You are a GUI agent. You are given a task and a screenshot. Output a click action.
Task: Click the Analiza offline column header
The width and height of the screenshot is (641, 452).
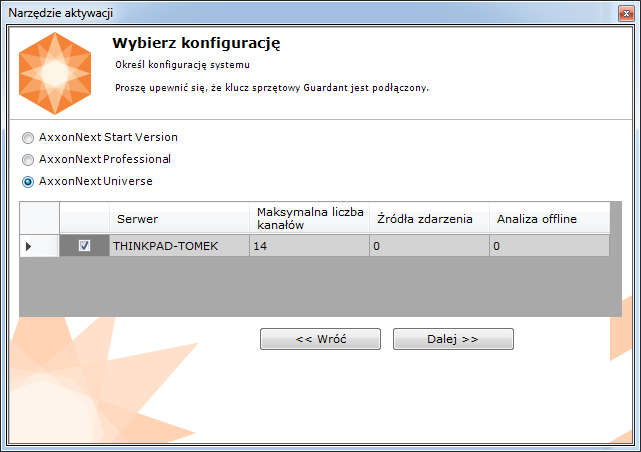549,219
